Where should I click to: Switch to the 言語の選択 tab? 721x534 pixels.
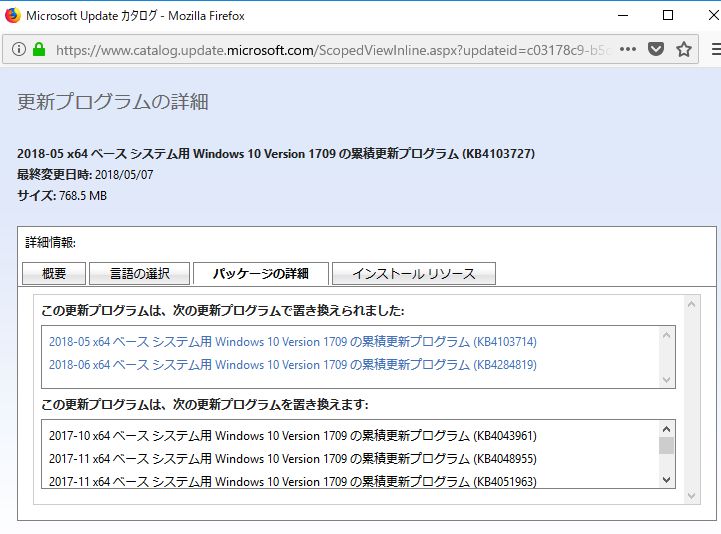pos(139,274)
